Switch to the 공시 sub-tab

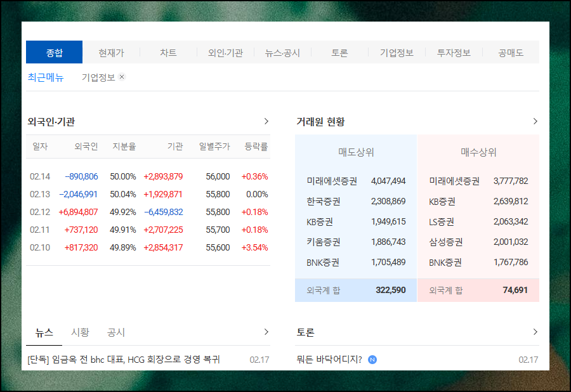116,332
